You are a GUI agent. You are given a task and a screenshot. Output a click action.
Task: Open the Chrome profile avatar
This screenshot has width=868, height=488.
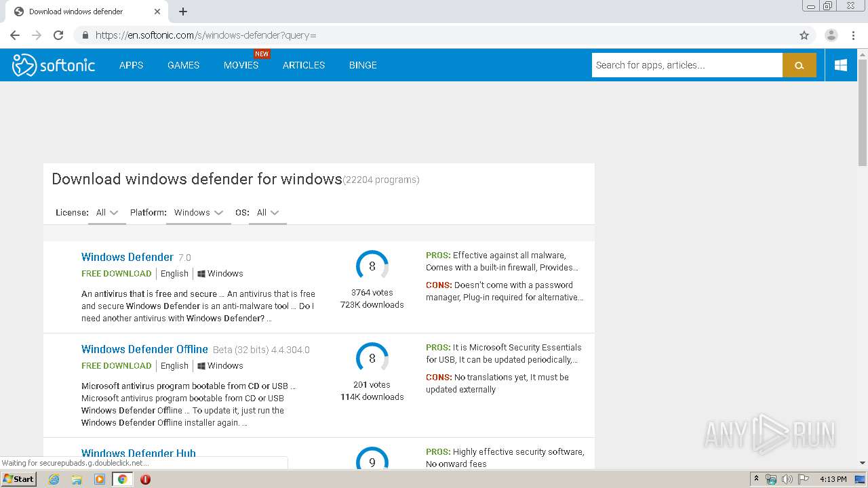[831, 35]
